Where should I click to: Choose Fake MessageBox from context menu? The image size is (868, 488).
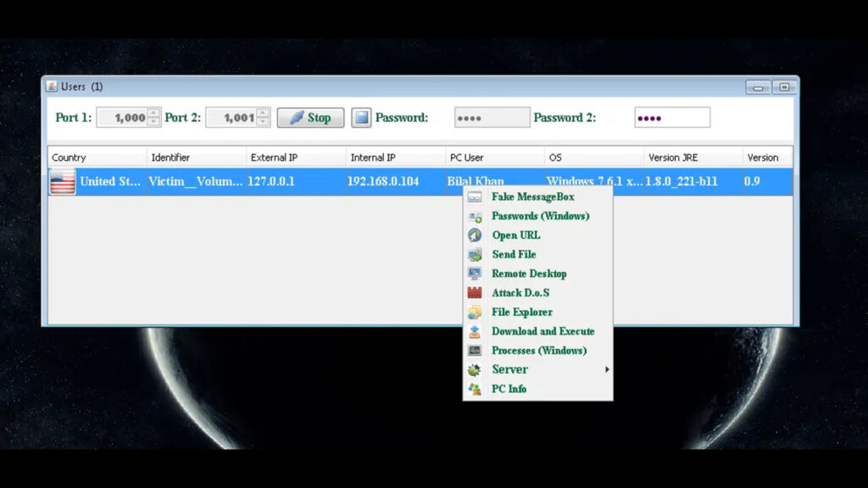click(537, 197)
